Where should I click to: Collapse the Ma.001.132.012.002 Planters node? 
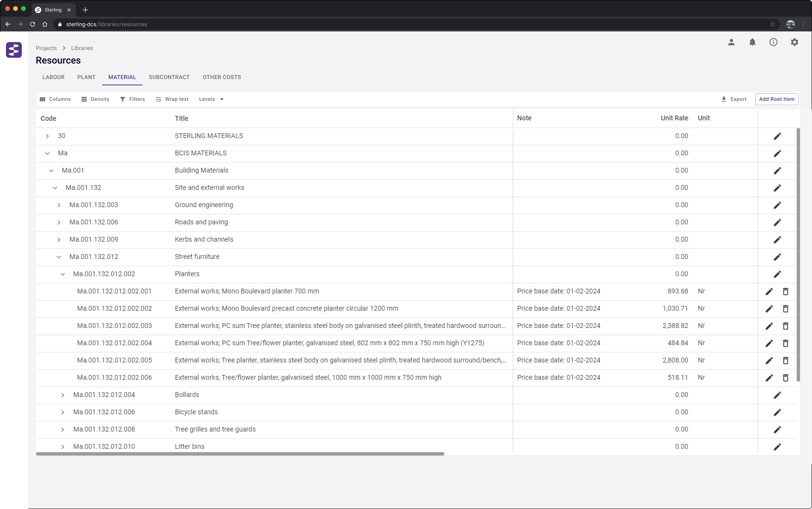tap(63, 274)
